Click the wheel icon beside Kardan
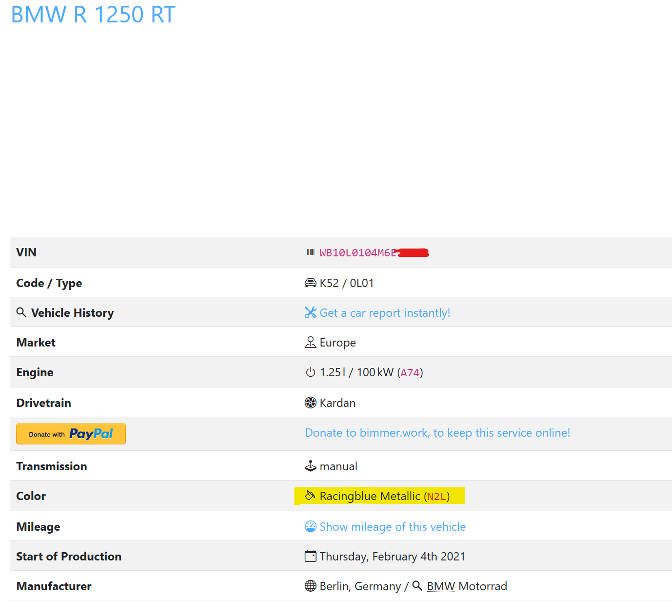Screen dimensions: 672x616 310,403
